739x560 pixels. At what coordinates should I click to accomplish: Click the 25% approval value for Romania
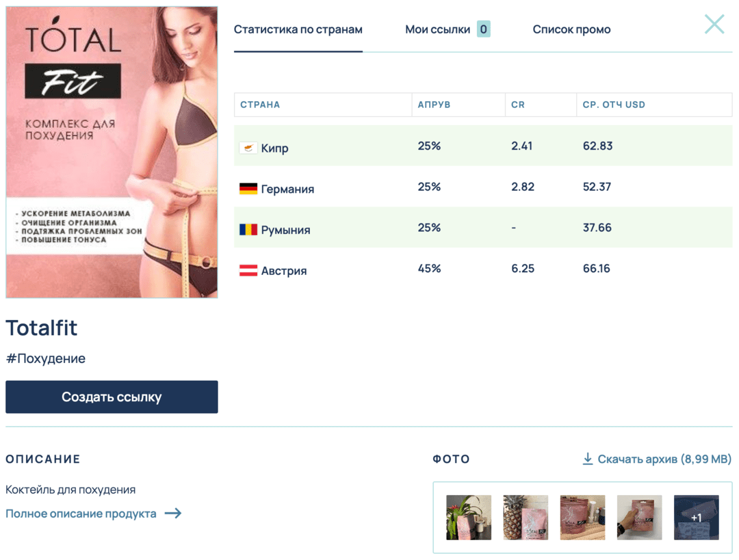point(429,228)
